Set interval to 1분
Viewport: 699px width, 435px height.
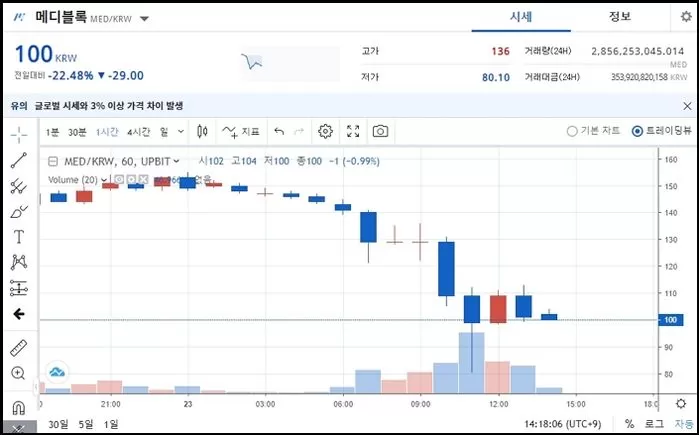(52, 132)
